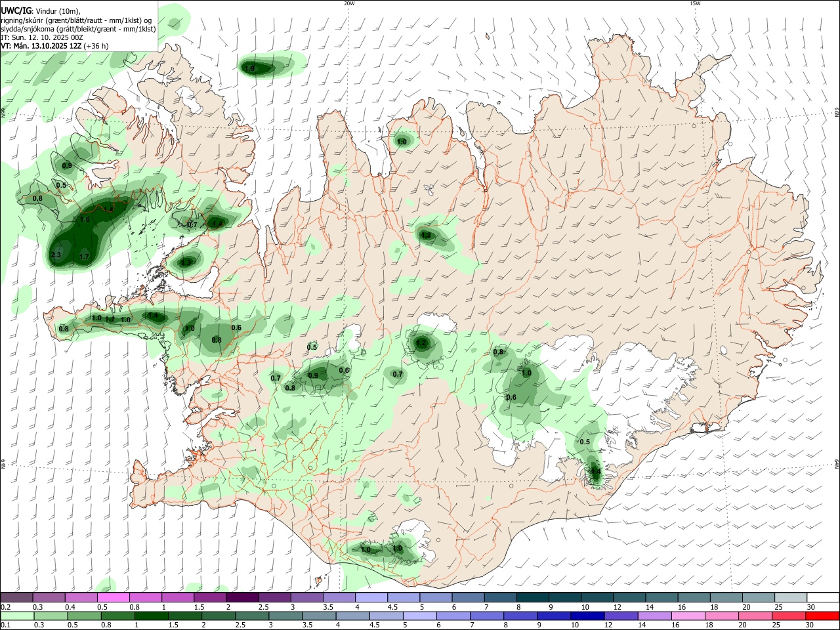Screen dimensions: 840x630
Task: Select the violet 3 swatch in upper legend row
Action: point(306,597)
